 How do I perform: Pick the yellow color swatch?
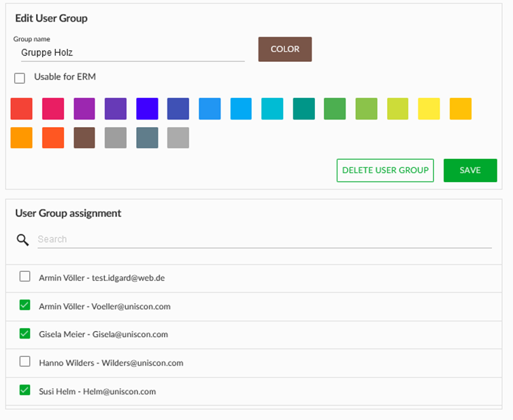429,109
